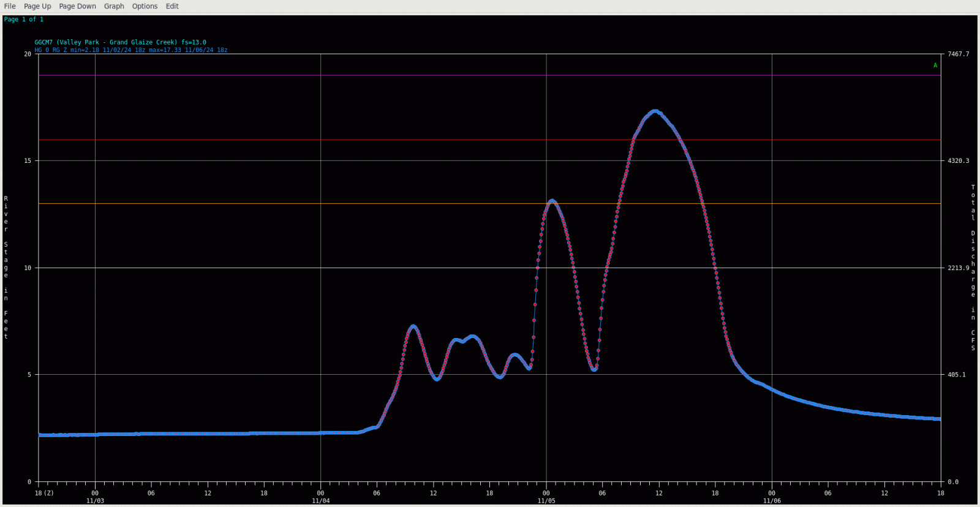980x507 pixels.
Task: Advance with the Page Down menu item
Action: [77, 6]
